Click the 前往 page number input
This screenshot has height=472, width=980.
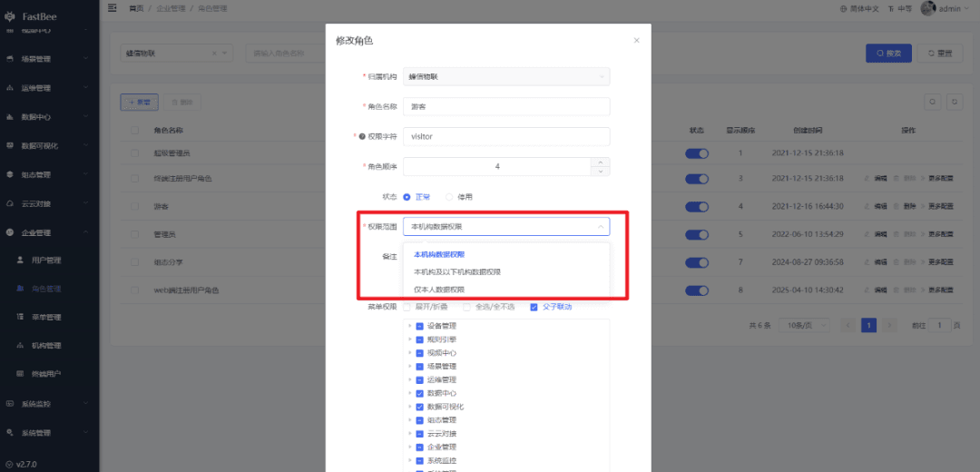click(939, 325)
